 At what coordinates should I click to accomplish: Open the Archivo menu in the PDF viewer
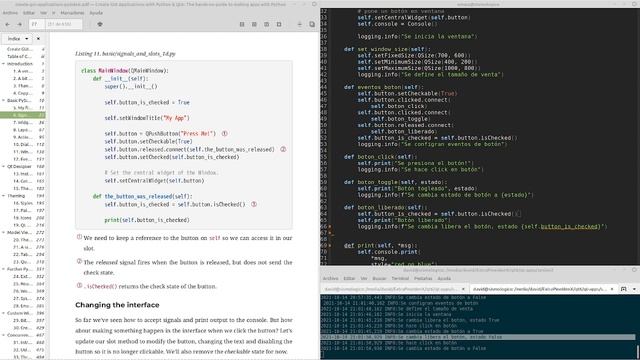coord(10,13)
